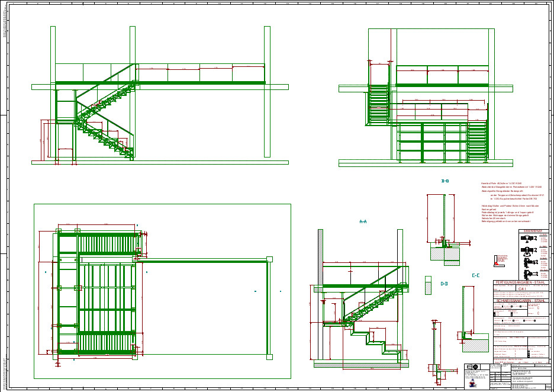Image resolution: width=554 pixels, height=392 pixels.
Task: Click the "SCHWEISSANGABEN - STAHL" table header
Action: [521, 301]
